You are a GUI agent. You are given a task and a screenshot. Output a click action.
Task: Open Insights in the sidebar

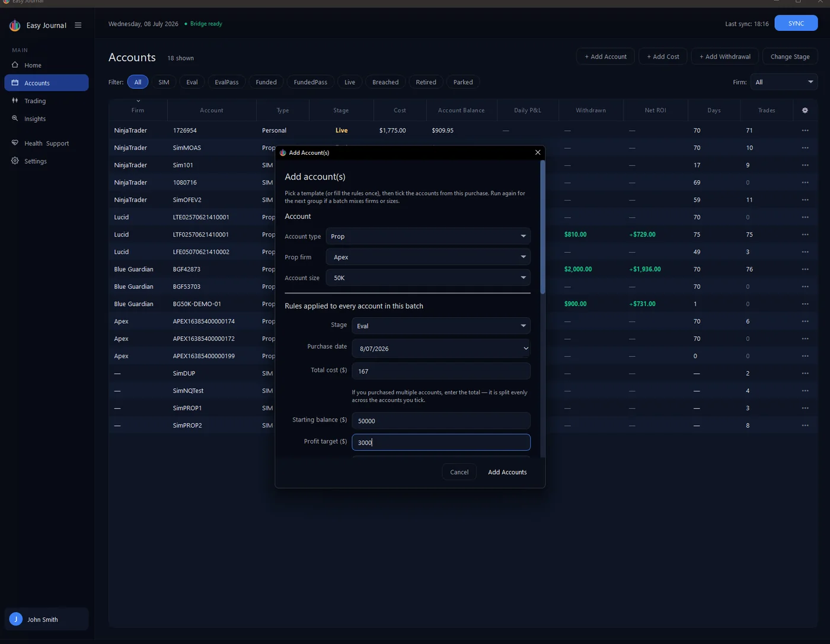coord(46,119)
